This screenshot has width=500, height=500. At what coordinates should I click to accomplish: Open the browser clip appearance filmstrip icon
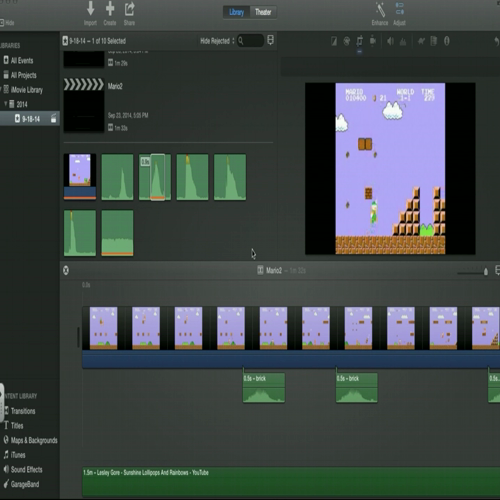pyautogui.click(x=271, y=40)
